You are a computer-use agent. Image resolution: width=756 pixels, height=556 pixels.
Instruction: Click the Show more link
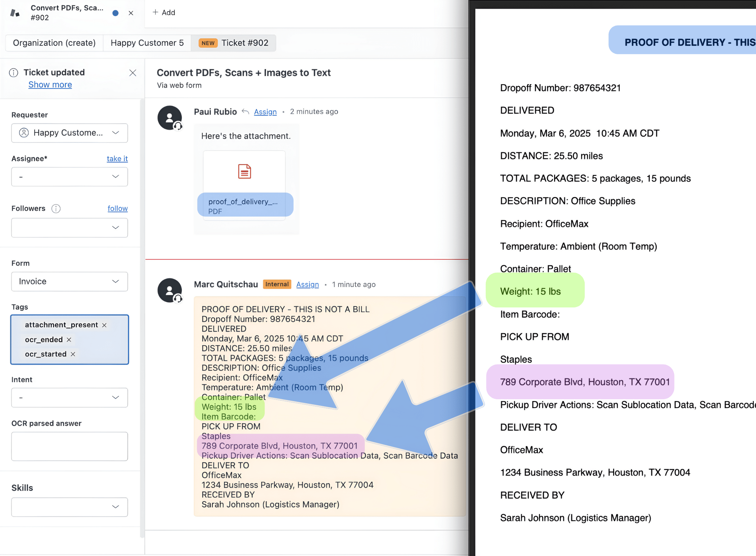click(50, 84)
